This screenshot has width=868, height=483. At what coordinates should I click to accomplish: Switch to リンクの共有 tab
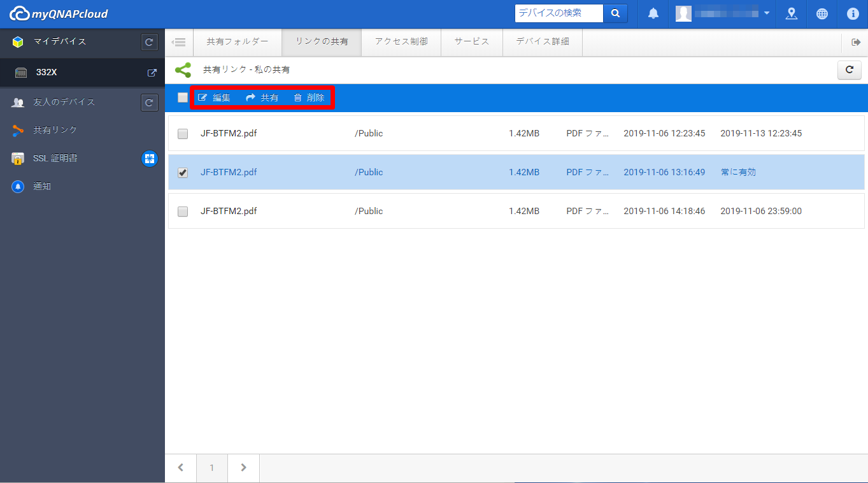point(322,42)
